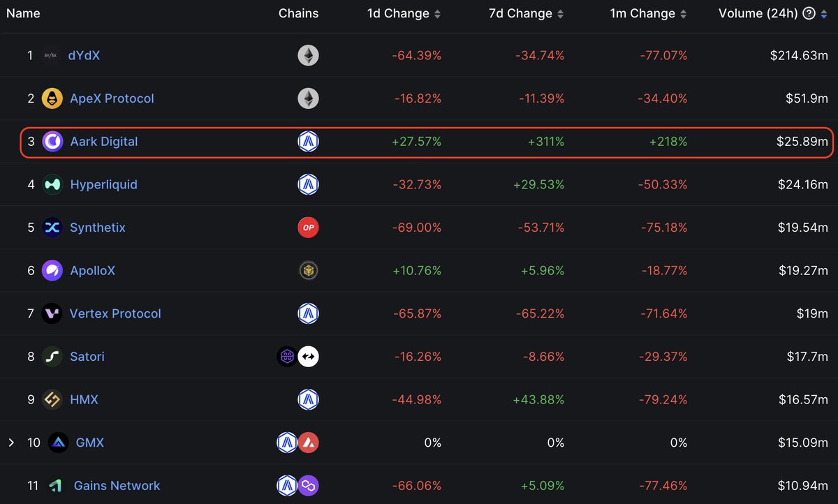Viewport: 838px width, 504px height.
Task: Click the Ethereum chain icon beside dYdX
Action: tap(308, 55)
